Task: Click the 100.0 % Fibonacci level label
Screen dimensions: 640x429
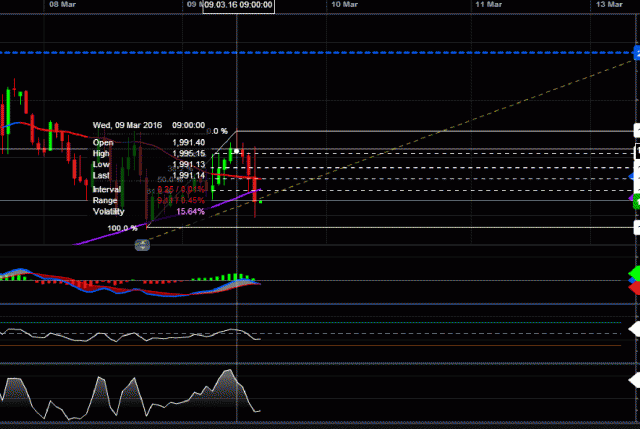Action: pos(122,228)
